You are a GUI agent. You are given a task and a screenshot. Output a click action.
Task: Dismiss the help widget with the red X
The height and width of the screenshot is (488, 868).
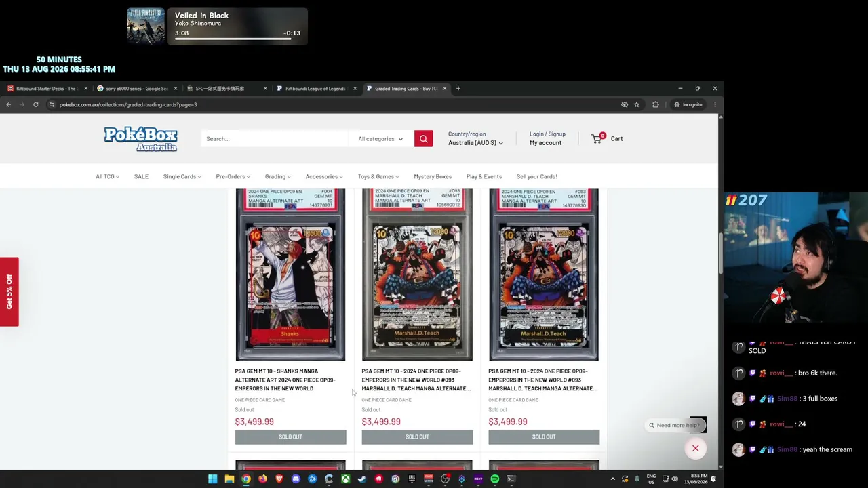[695, 448]
